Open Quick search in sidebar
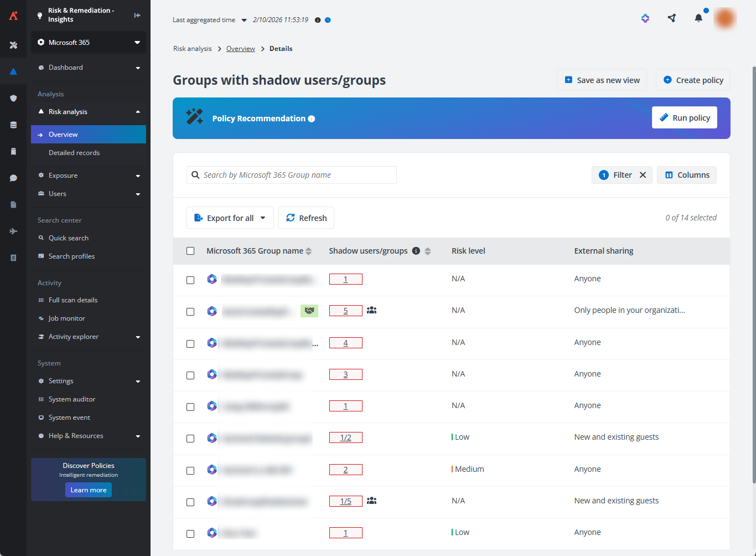The width and height of the screenshot is (756, 556). [69, 238]
